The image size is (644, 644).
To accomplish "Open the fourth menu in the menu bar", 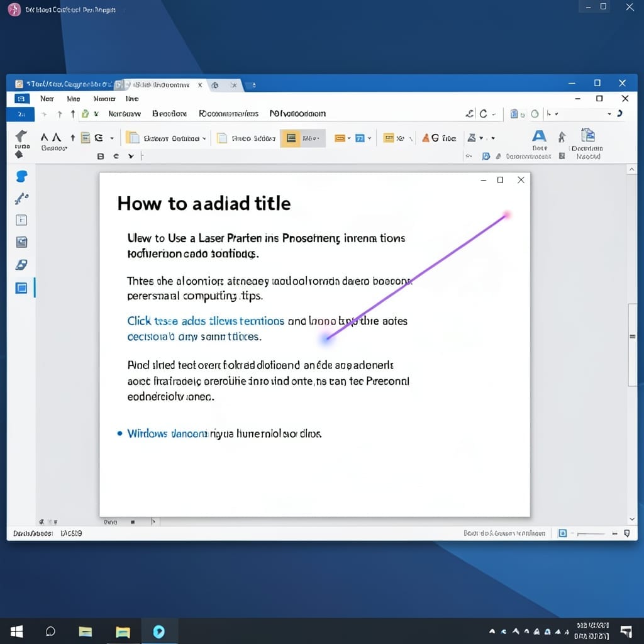I will point(132,99).
